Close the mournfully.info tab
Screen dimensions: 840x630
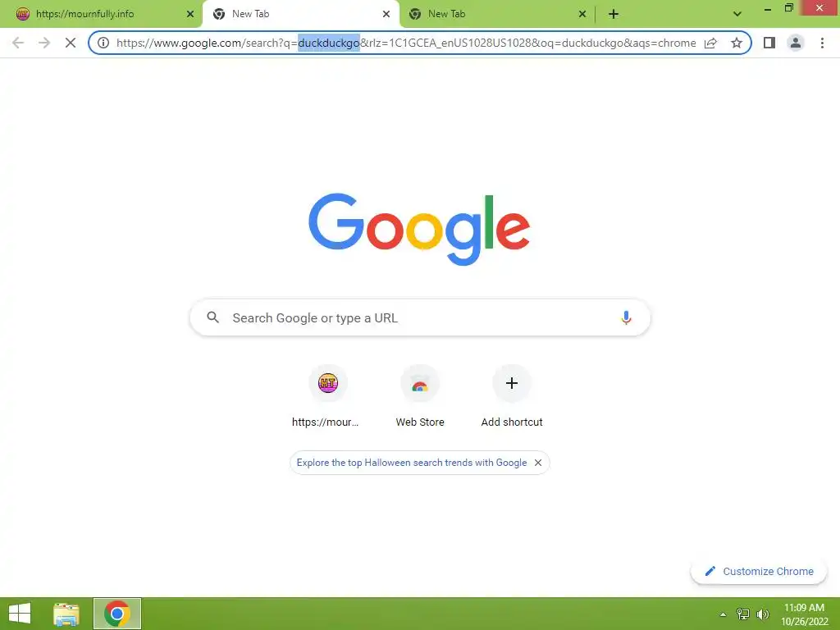click(190, 15)
